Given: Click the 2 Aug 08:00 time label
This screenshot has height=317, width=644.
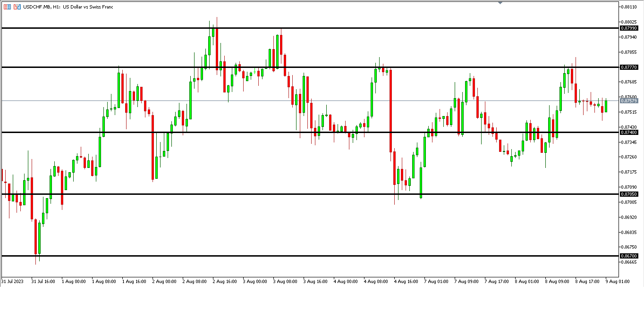Looking at the screenshot, I should tap(195, 282).
